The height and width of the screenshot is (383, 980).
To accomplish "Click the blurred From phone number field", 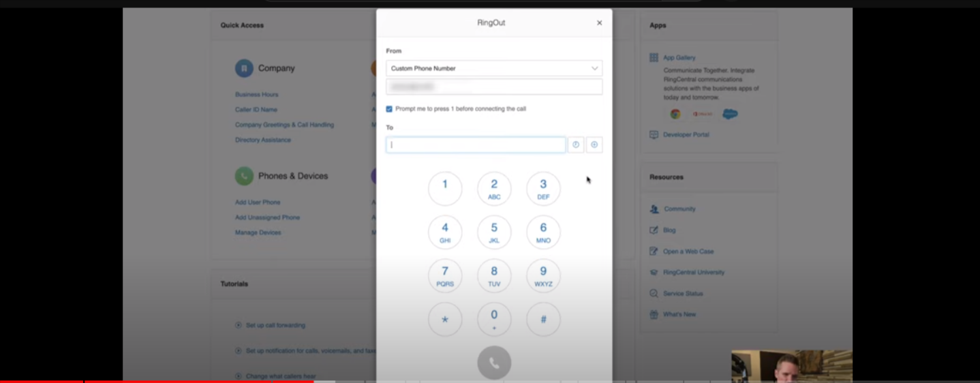I will [494, 87].
